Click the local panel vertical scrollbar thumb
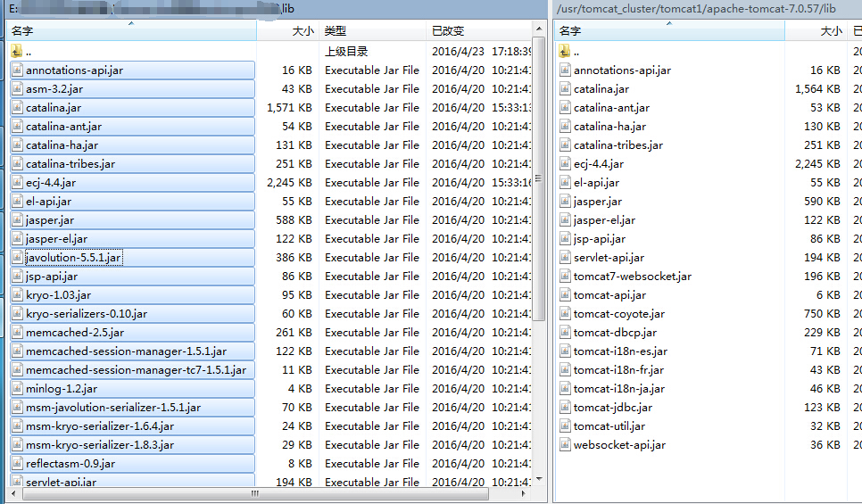Image resolution: width=862 pixels, height=504 pixels. [x=539, y=178]
